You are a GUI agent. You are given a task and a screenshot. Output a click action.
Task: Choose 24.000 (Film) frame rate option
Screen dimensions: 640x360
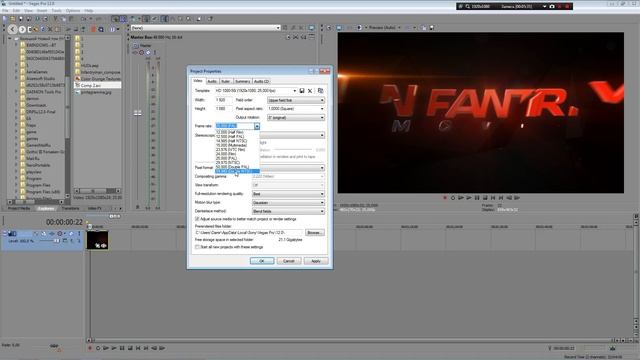237,154
